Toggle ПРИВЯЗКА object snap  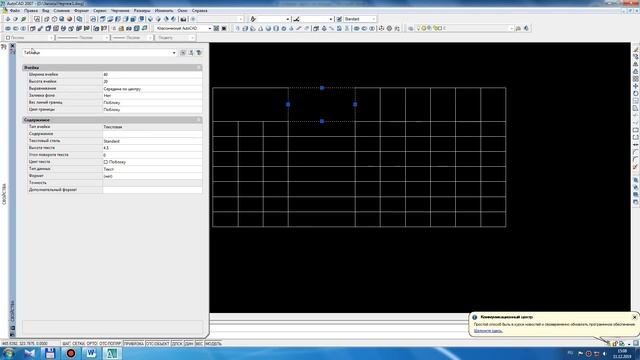click(134, 344)
